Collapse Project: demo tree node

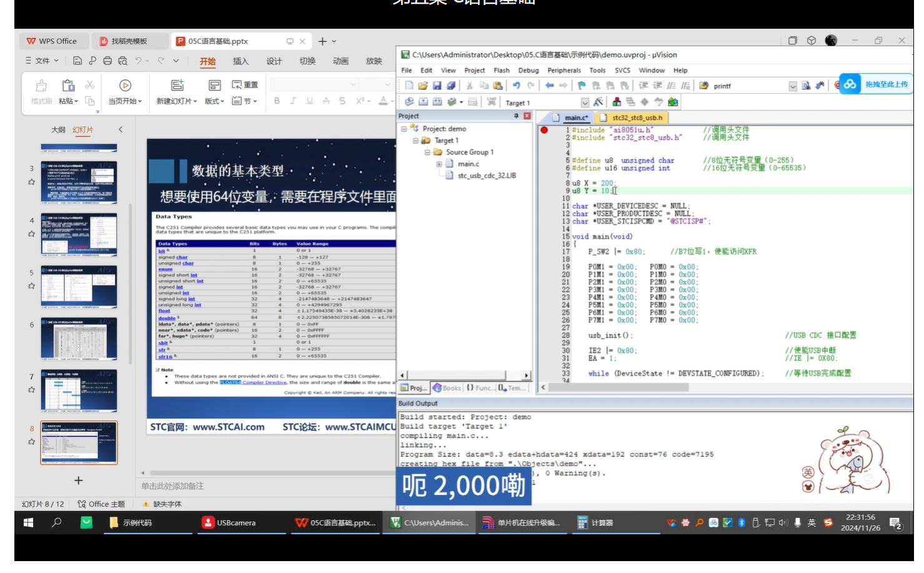[x=404, y=129]
